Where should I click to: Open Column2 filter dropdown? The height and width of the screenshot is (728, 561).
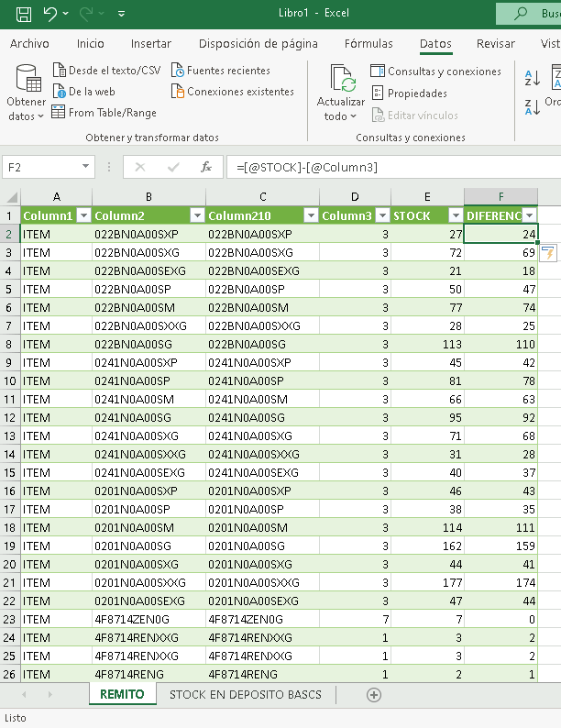[196, 215]
